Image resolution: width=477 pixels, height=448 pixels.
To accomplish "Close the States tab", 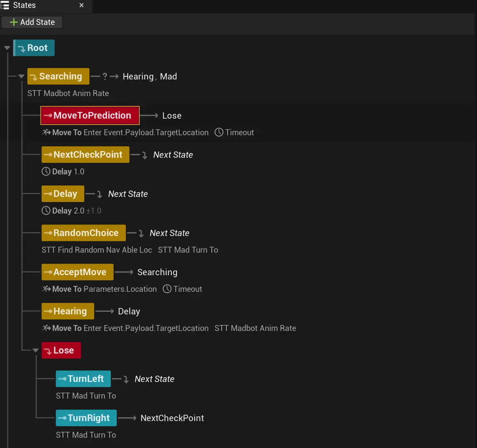I will coord(82,6).
